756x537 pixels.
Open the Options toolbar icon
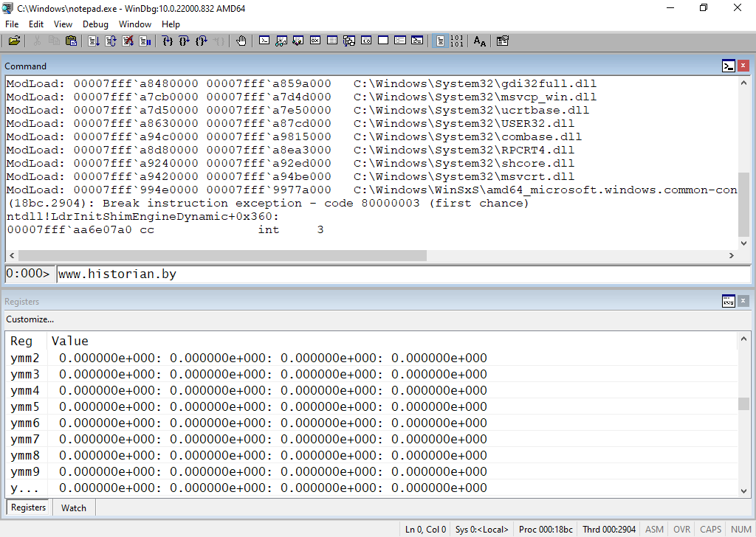pyautogui.click(x=503, y=41)
